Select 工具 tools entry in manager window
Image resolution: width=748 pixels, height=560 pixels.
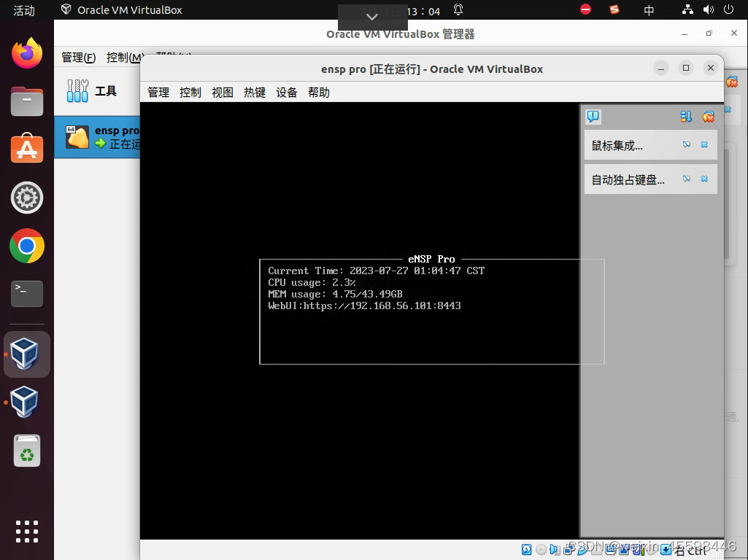click(97, 90)
